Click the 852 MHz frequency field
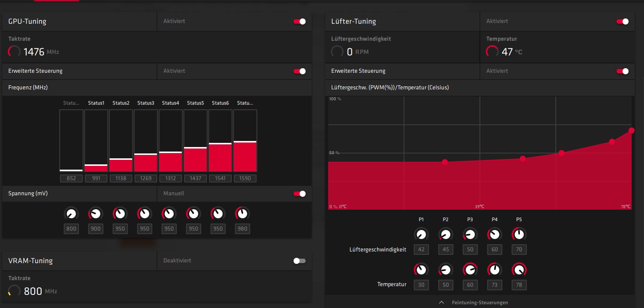 71,178
